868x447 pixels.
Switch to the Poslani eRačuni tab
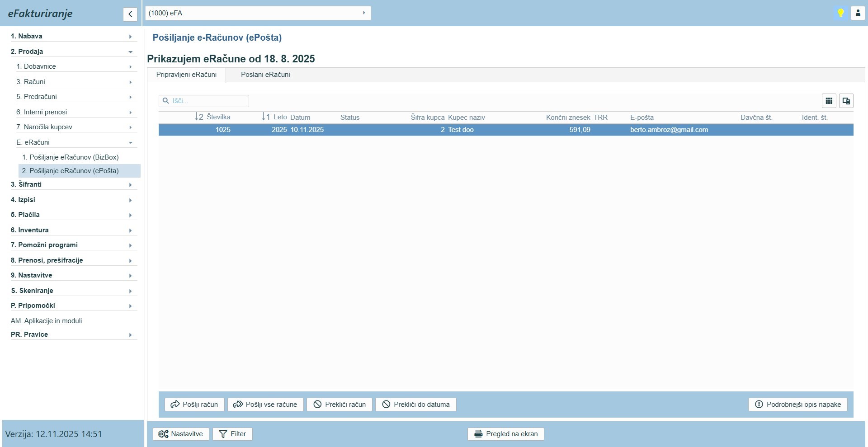tap(265, 75)
